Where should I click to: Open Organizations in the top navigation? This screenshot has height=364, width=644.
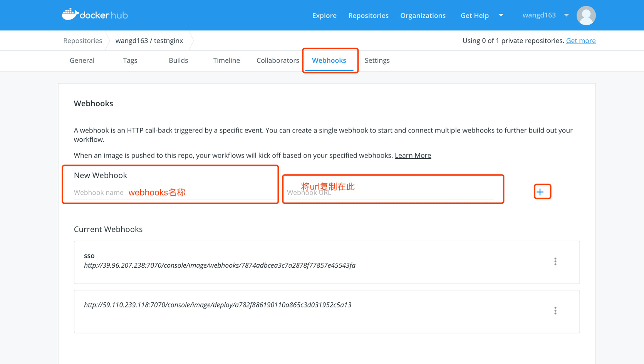[x=423, y=15]
